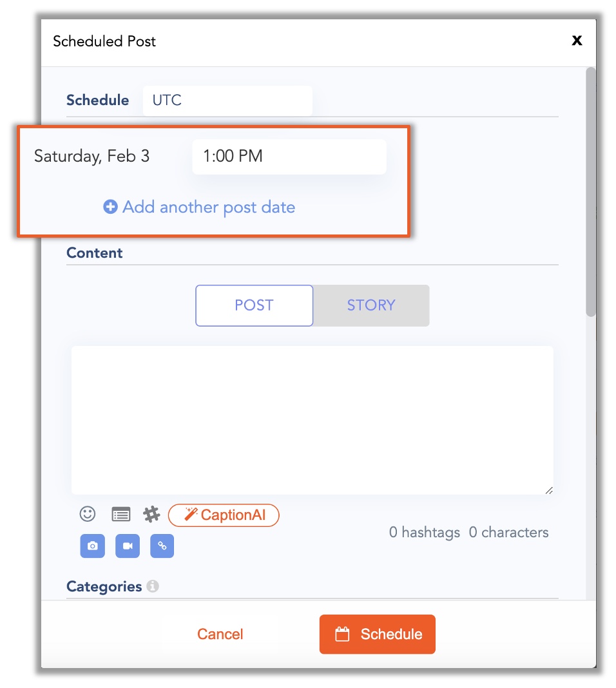Insert a link with the chain link icon
Image resolution: width=616 pixels, height=688 pixels.
pos(162,546)
